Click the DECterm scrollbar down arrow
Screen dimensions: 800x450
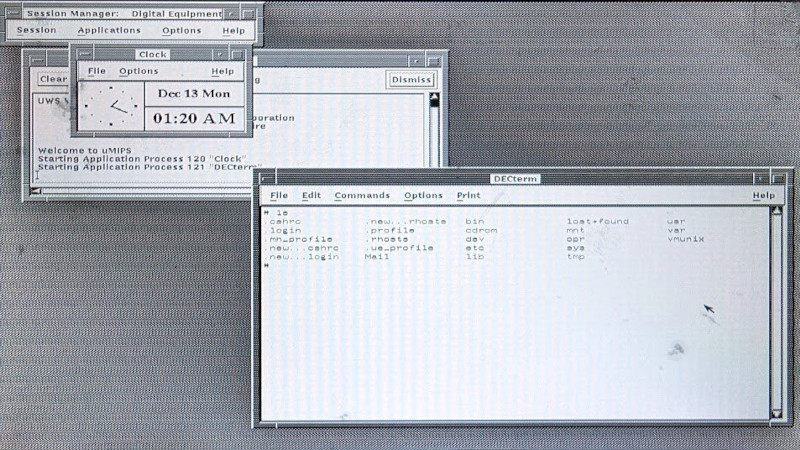776,412
